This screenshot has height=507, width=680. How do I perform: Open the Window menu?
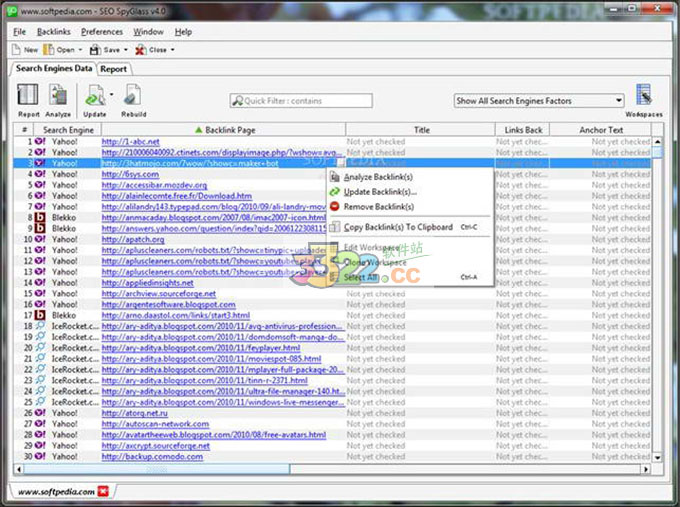click(148, 32)
